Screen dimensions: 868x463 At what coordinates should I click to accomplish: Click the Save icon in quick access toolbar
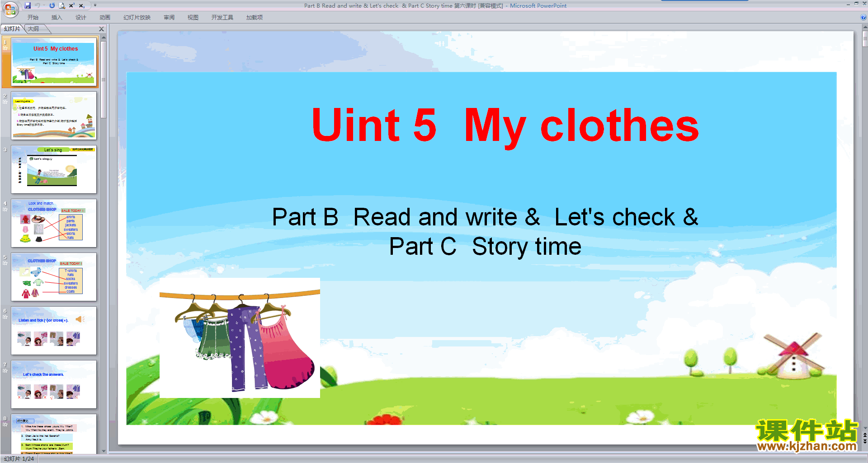tap(28, 5)
